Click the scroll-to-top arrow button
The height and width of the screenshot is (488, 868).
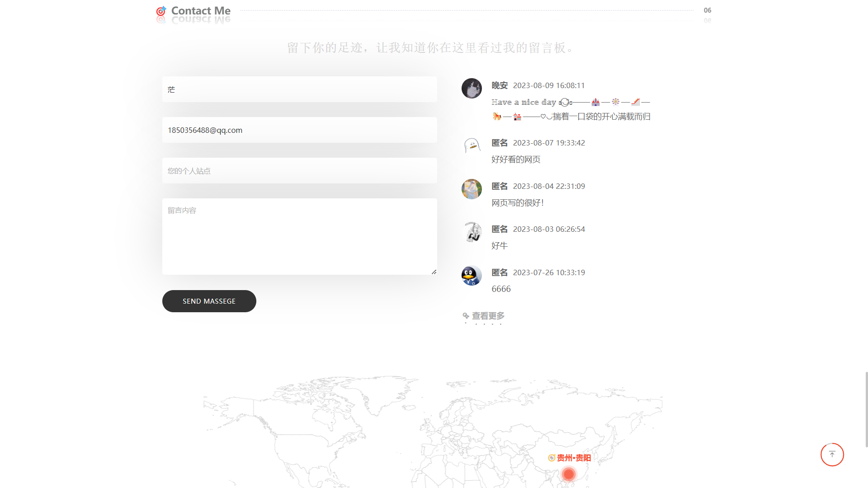tap(832, 455)
